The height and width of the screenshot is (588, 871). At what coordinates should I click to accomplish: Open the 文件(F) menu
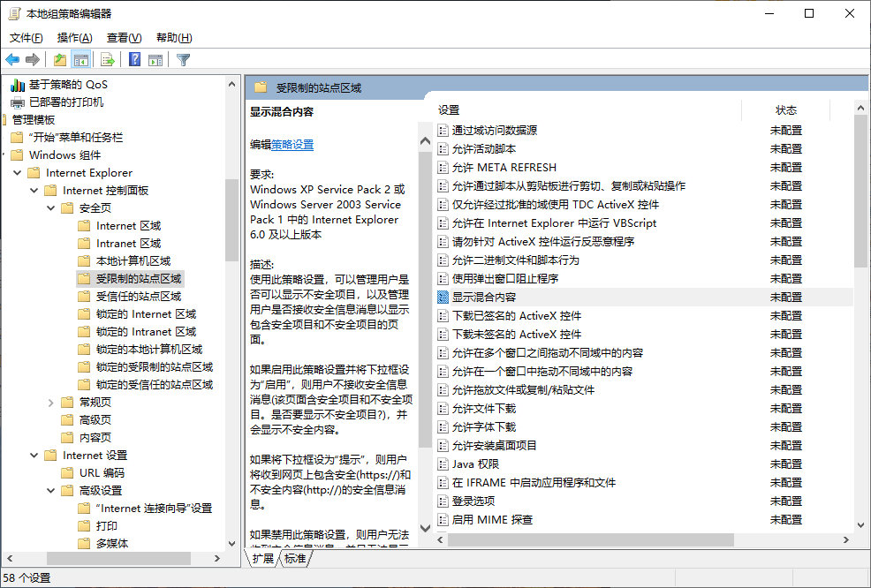tap(27, 38)
